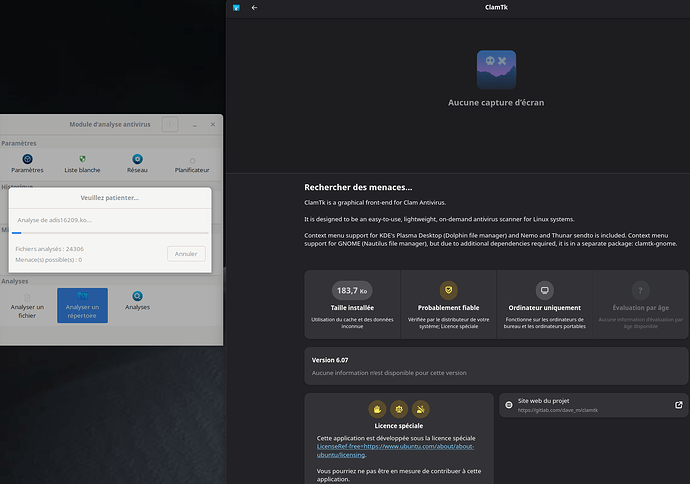
Task: Click the external link icon for the project website
Action: point(679,405)
